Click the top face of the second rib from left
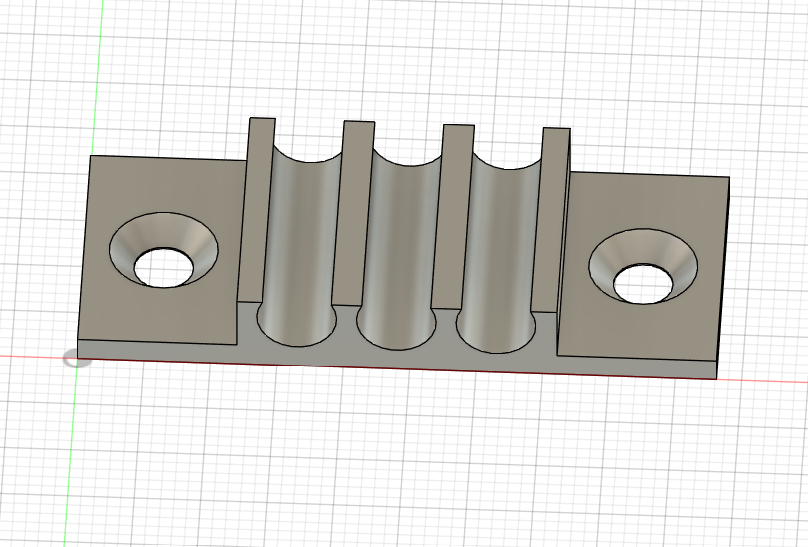The image size is (808, 547). [354, 211]
